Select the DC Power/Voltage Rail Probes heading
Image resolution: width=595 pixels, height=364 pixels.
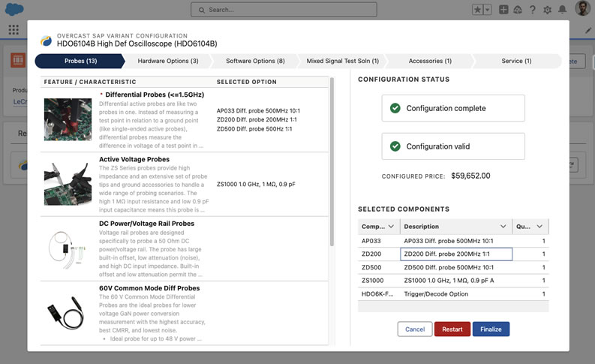[146, 224]
